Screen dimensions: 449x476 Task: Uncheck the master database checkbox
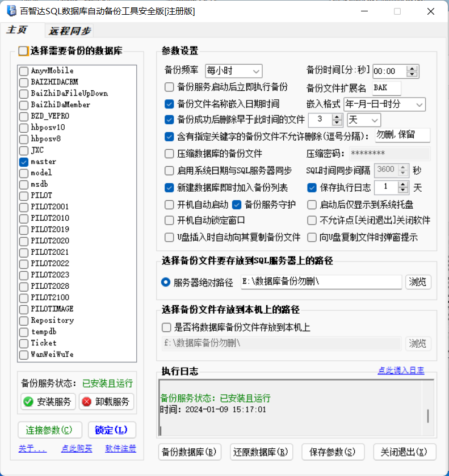coord(24,162)
